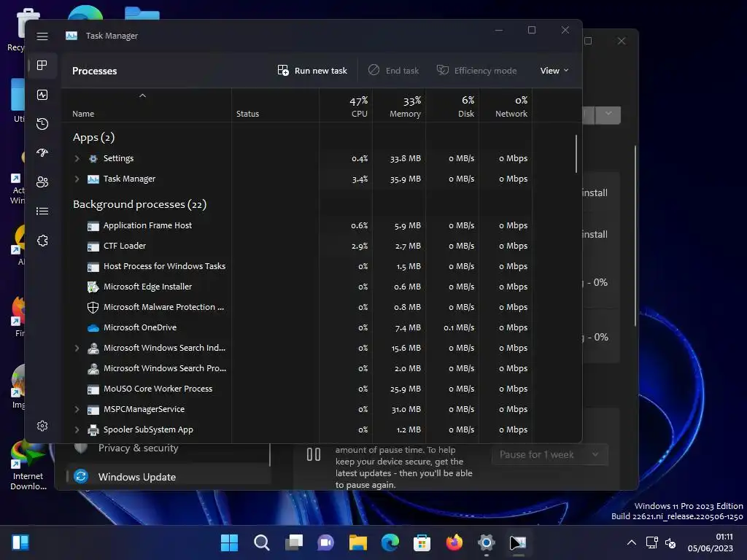
Task: Expand the MSPCManagerService process
Action: coord(77,410)
